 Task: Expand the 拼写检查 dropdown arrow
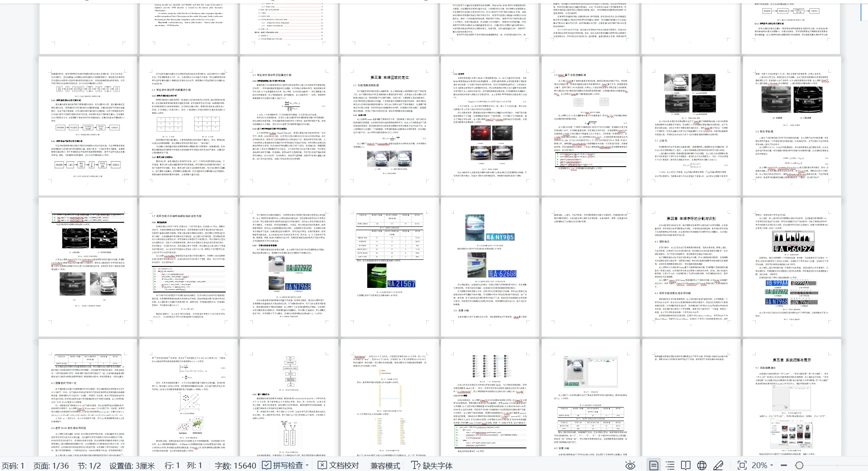point(307,466)
